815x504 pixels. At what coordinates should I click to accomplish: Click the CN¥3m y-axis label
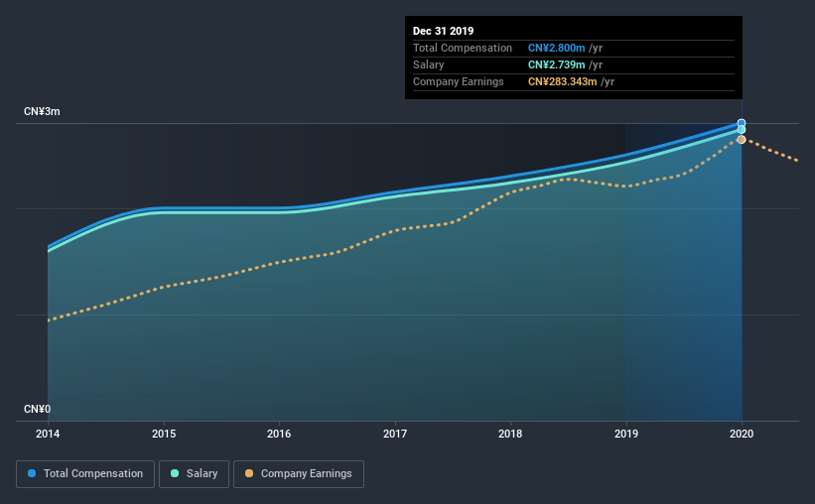[x=42, y=112]
